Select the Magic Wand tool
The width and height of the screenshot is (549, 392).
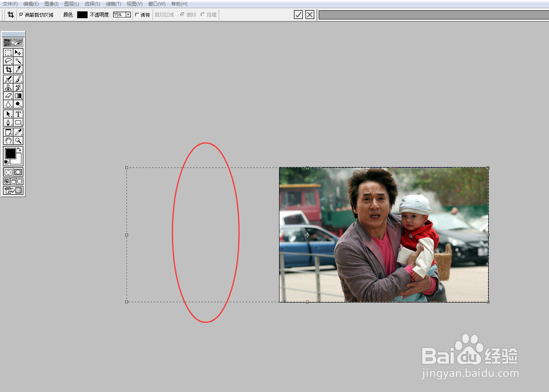pos(18,61)
